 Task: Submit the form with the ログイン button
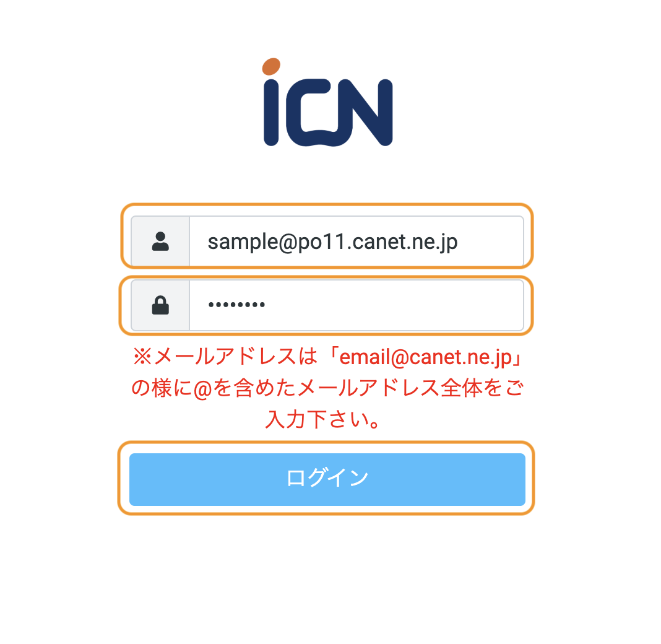point(327,479)
